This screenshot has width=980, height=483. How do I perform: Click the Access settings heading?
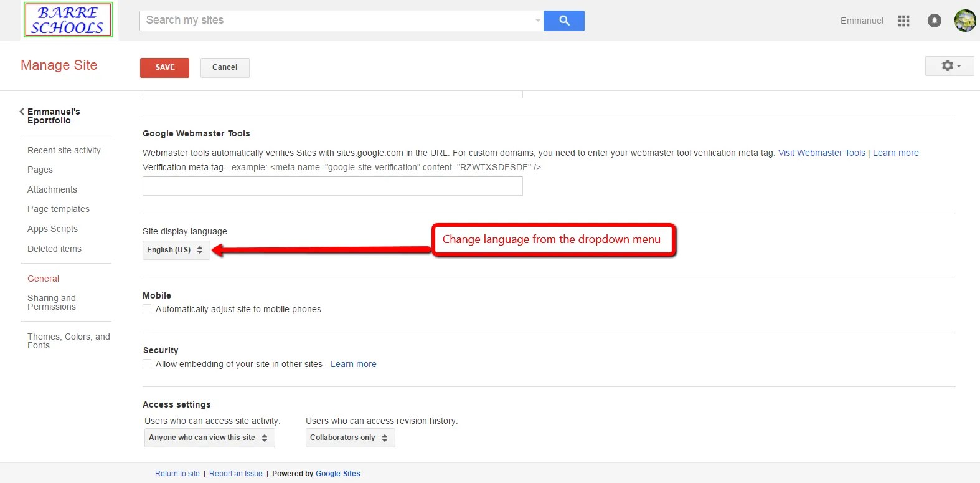click(x=177, y=404)
